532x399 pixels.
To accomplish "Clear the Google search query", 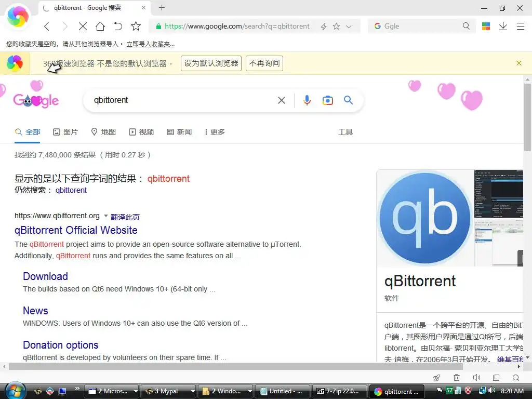I will click(281, 100).
